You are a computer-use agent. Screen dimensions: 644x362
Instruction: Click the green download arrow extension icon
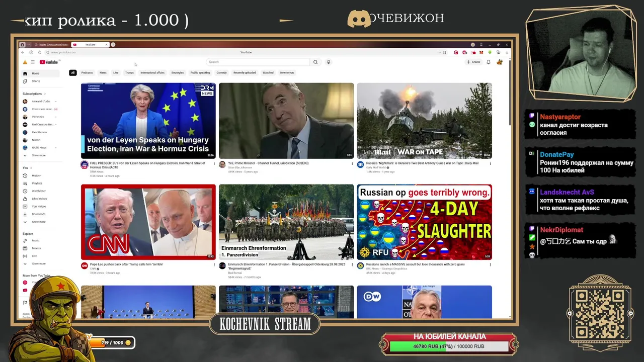tap(490, 52)
